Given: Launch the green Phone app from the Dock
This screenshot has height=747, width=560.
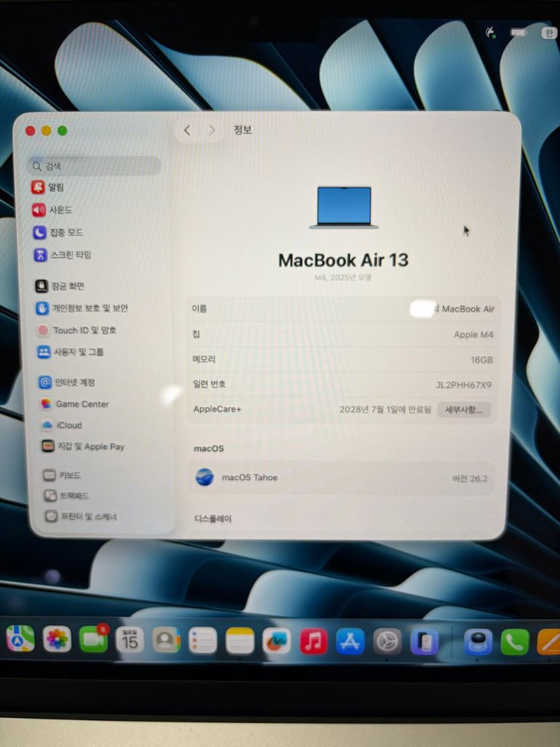Looking at the screenshot, I should tap(514, 642).
